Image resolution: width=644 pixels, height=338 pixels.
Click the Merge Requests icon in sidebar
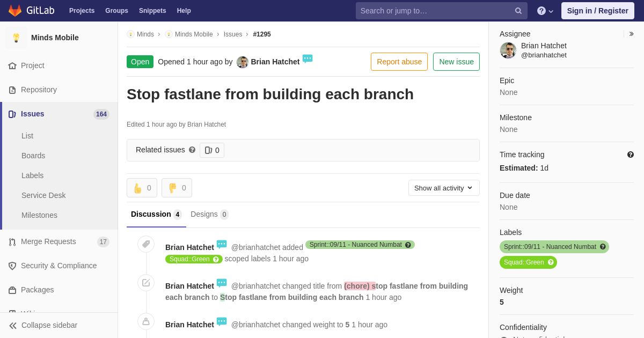12,242
